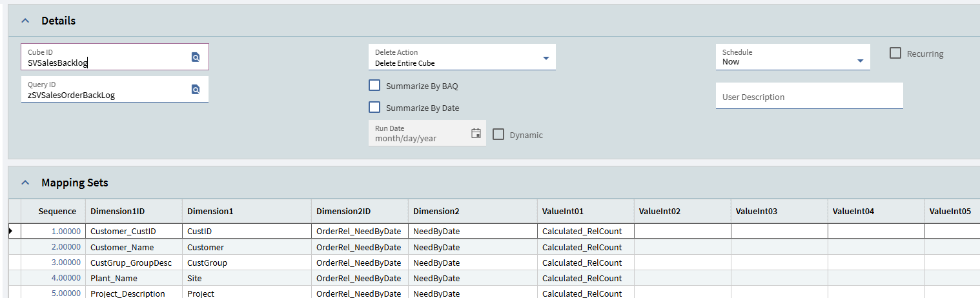Collapse the Mapping Sets section
The image size is (980, 298).
pos(25,183)
